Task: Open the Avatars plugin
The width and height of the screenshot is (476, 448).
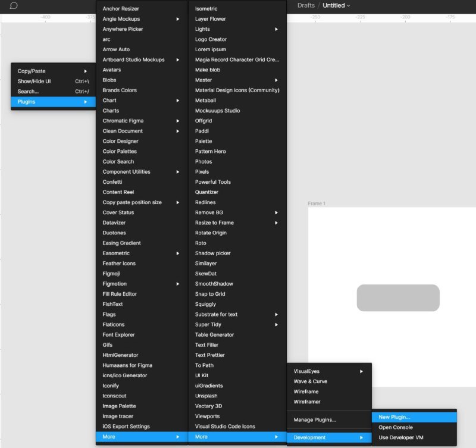Action: click(x=142, y=70)
